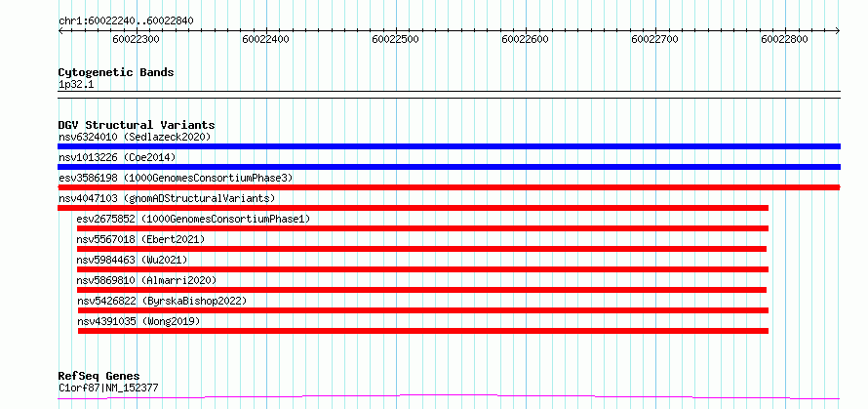The image size is (868, 409).
Task: Open variant label nsv6324010 (Sedlazeck2020)
Action: tap(135, 137)
